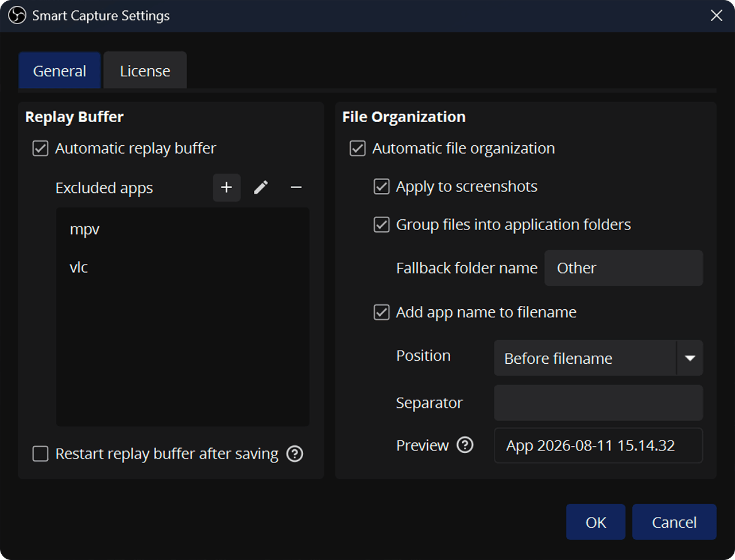Click the Excluded apps label

(105, 188)
